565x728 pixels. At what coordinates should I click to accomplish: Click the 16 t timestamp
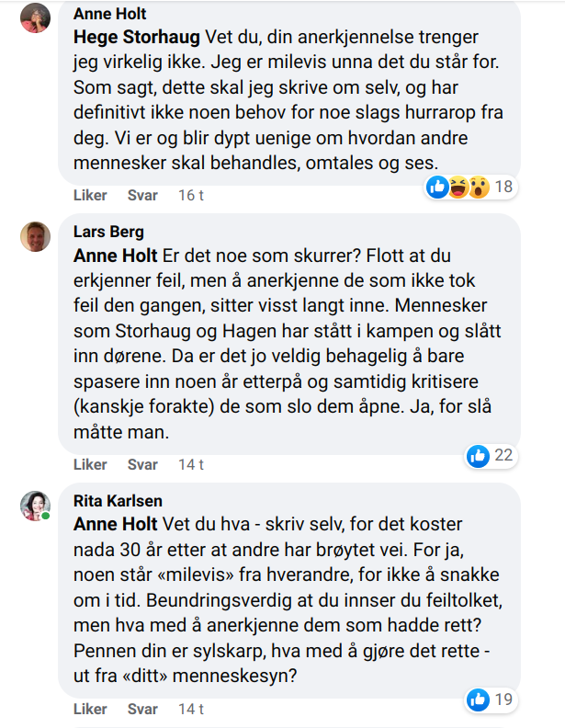click(x=190, y=196)
